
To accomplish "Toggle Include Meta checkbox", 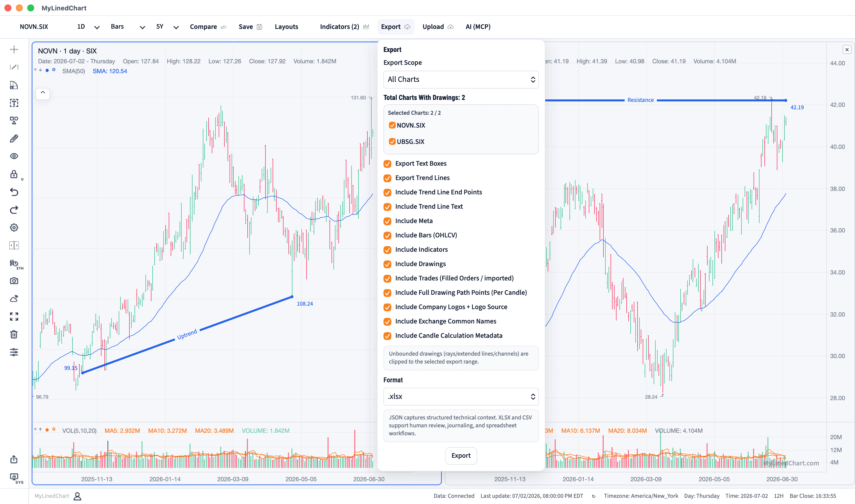I will [x=387, y=221].
